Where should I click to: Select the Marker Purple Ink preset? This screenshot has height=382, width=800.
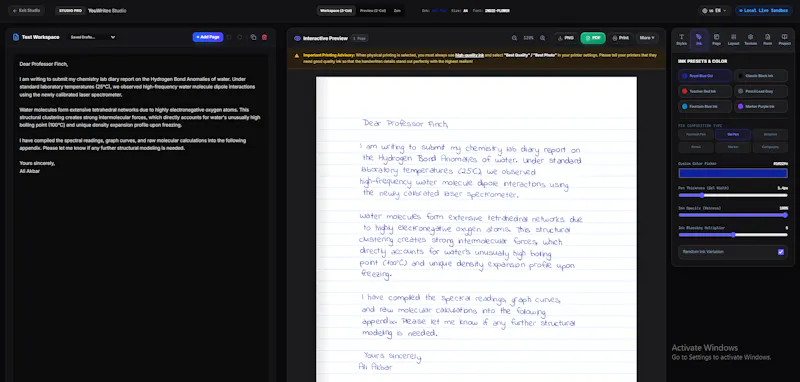click(761, 107)
